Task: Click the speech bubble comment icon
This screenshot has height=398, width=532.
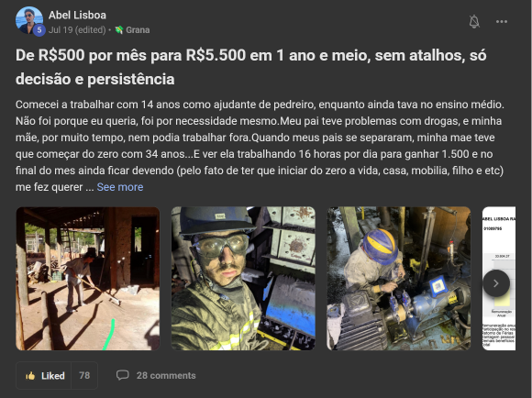Action: tap(123, 375)
